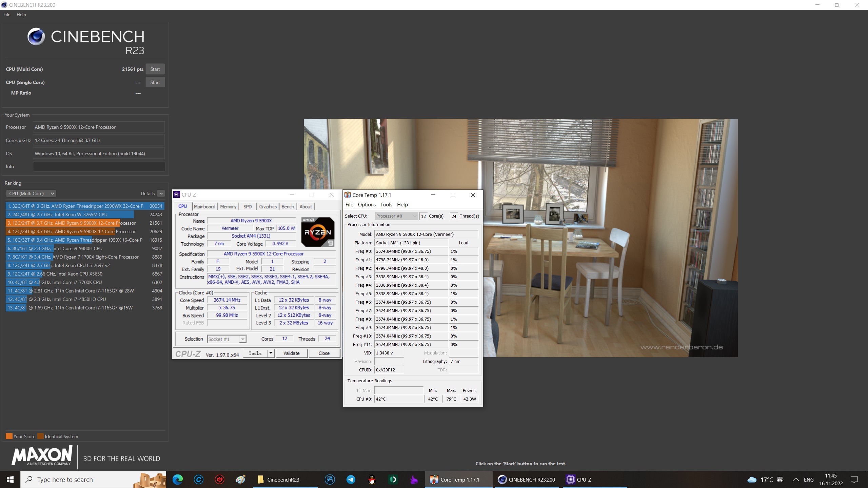868x488 pixels.
Task: Click the weather cloud tray icon
Action: coord(752,480)
